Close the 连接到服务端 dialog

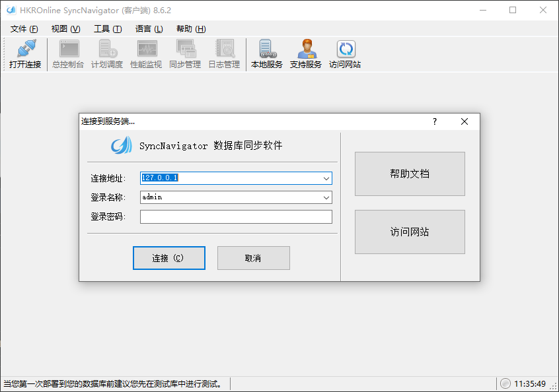coord(464,121)
